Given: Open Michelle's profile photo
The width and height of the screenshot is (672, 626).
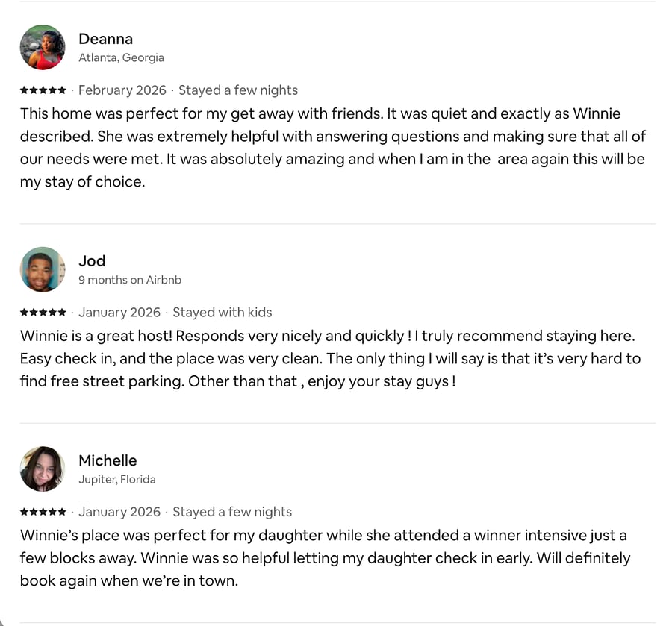Looking at the screenshot, I should [43, 469].
